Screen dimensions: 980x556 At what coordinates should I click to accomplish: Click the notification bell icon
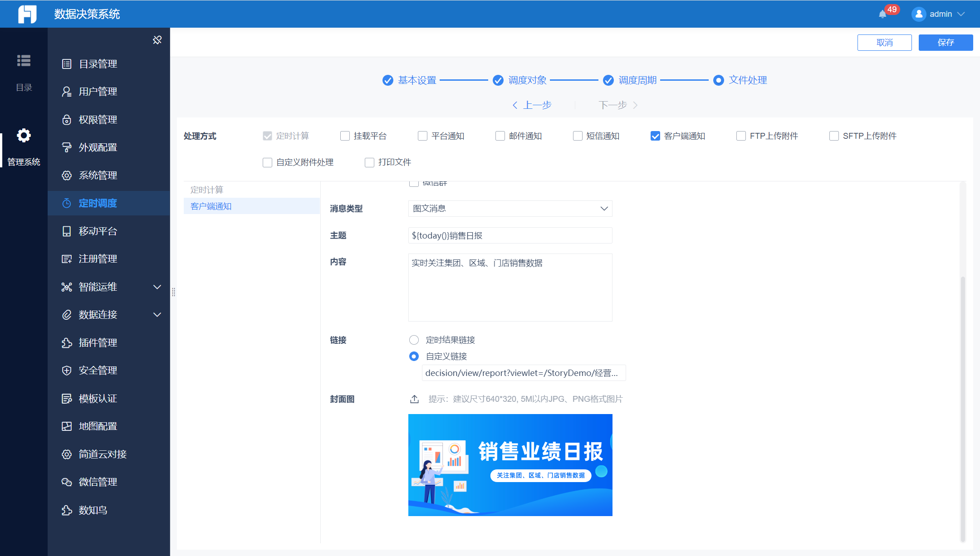pyautogui.click(x=882, y=14)
